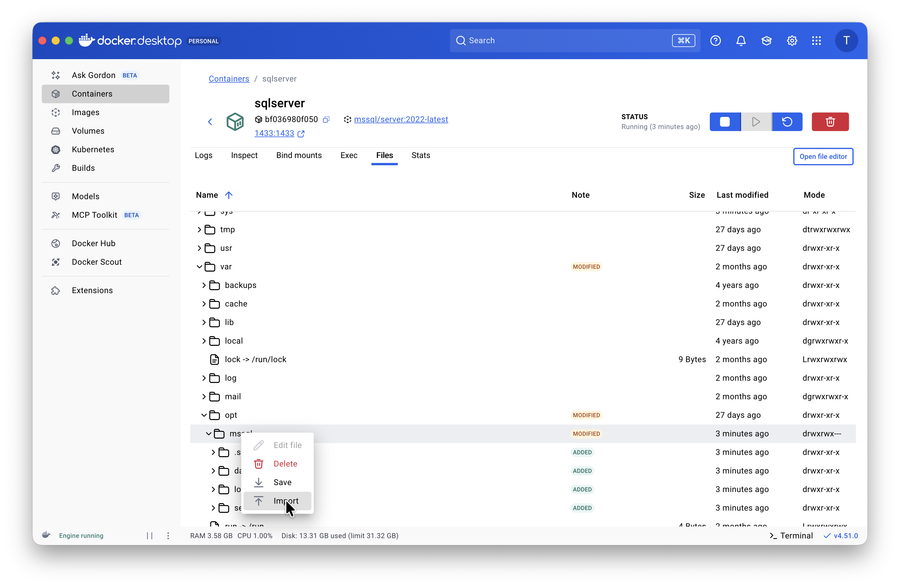Open the Images section icon
Screen dimensions: 900x588
coord(56,112)
